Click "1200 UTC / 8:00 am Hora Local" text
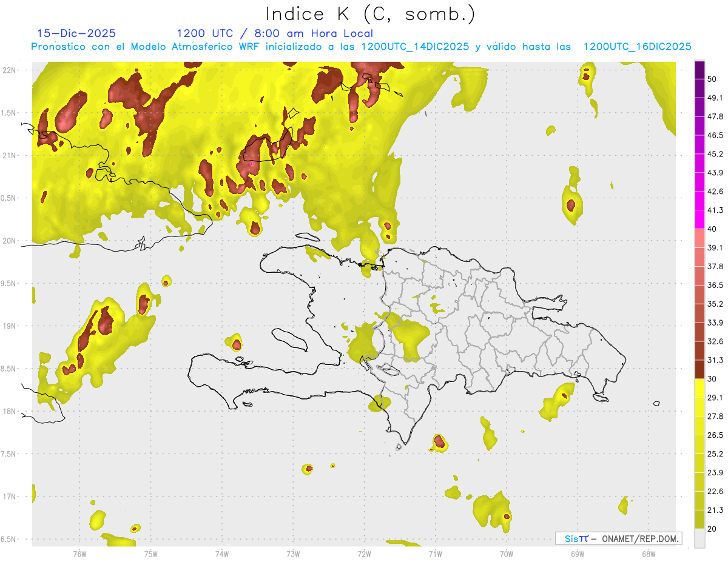 tap(275, 33)
